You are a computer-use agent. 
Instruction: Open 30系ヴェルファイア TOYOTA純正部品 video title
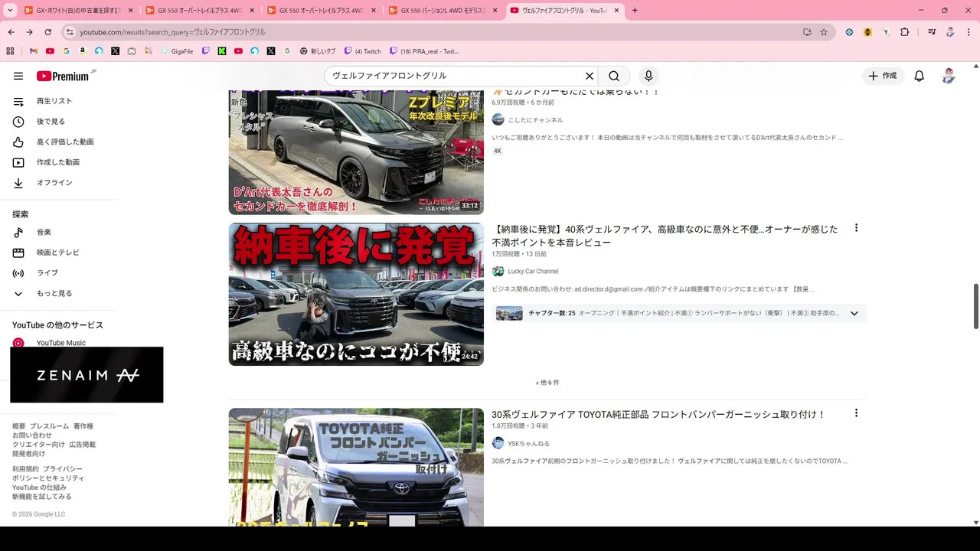click(658, 414)
